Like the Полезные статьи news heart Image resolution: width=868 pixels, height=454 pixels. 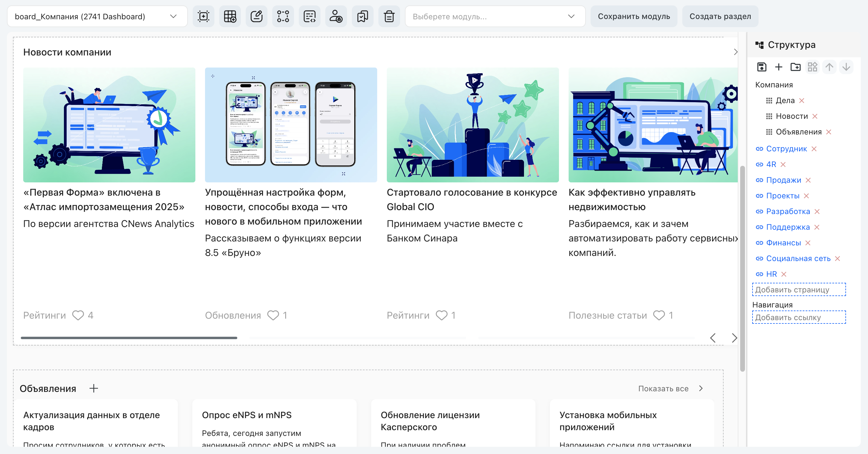pos(659,315)
